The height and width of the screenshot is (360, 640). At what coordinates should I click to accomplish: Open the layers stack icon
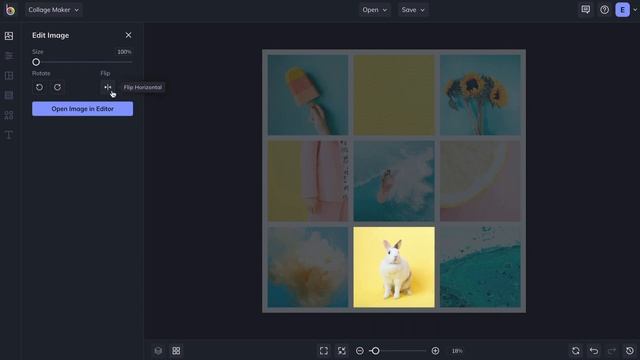[x=158, y=351]
